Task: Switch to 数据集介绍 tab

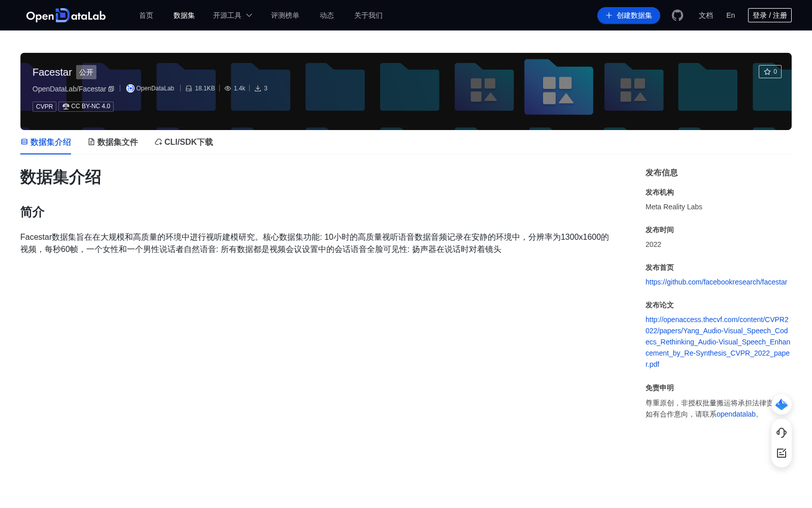Action: tap(46, 142)
